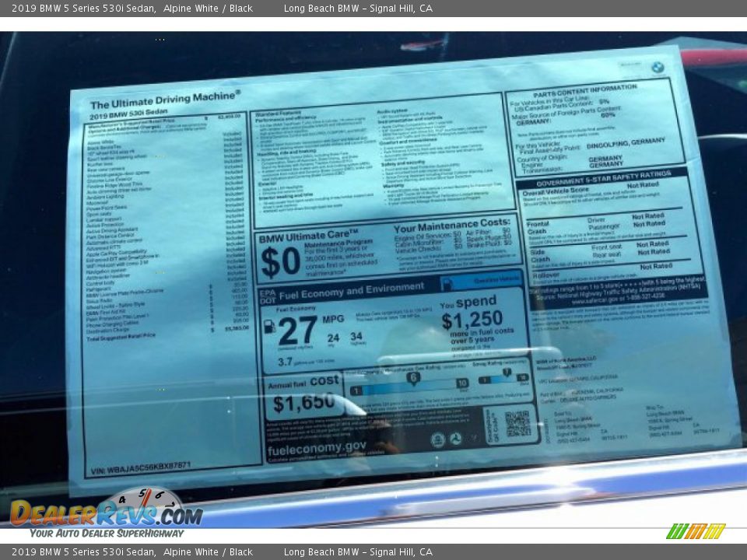Click the QR code on the fuel label

(x=517, y=424)
